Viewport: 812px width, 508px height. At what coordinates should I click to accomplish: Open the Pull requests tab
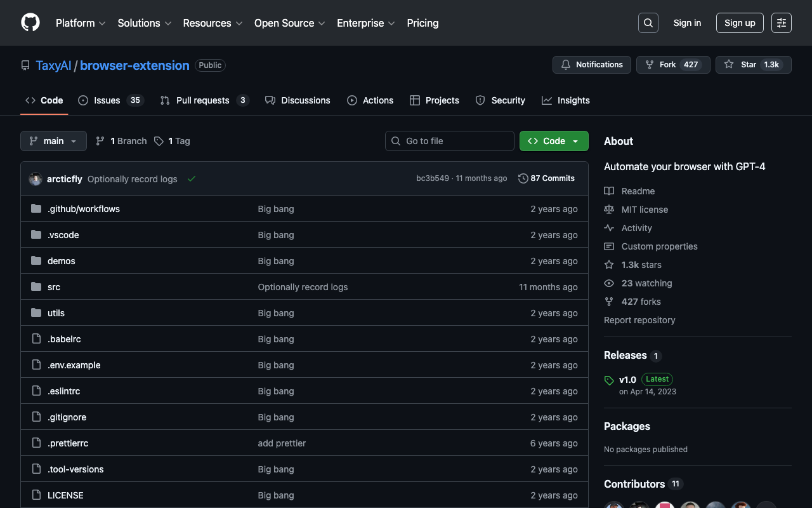(202, 100)
